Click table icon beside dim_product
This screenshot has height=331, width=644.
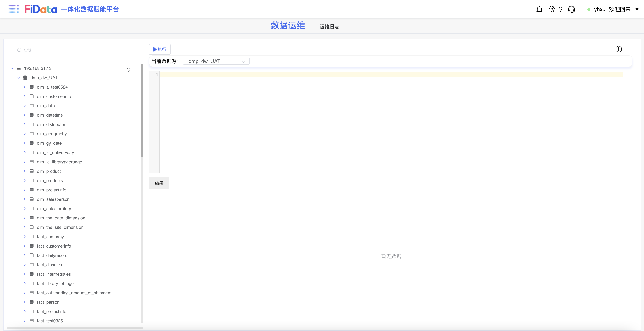click(x=31, y=171)
